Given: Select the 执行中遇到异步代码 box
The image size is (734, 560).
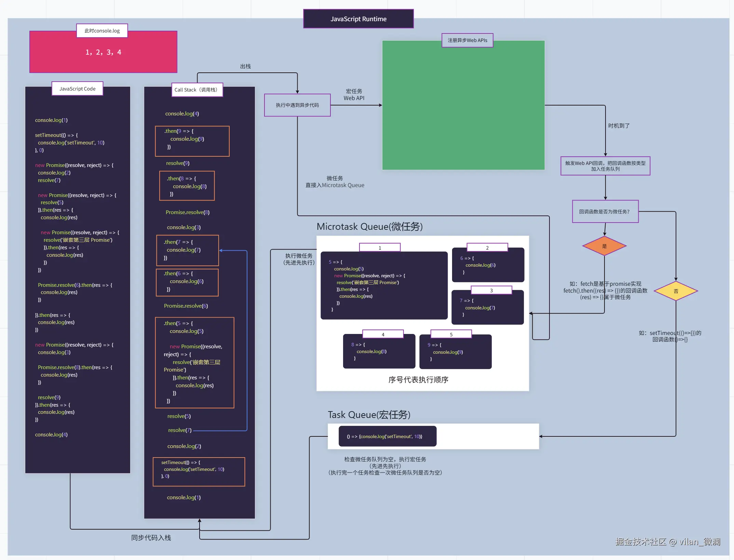Looking at the screenshot, I should pyautogui.click(x=297, y=105).
